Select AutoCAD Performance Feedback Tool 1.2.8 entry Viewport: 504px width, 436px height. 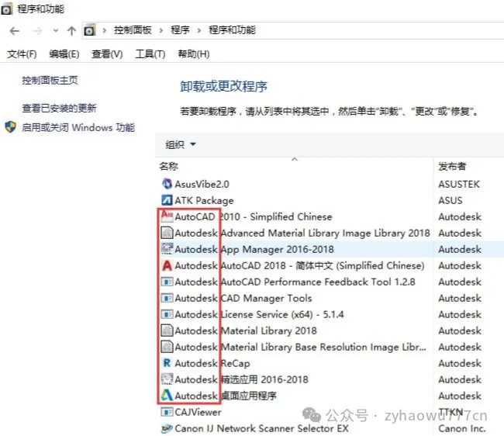(295, 282)
